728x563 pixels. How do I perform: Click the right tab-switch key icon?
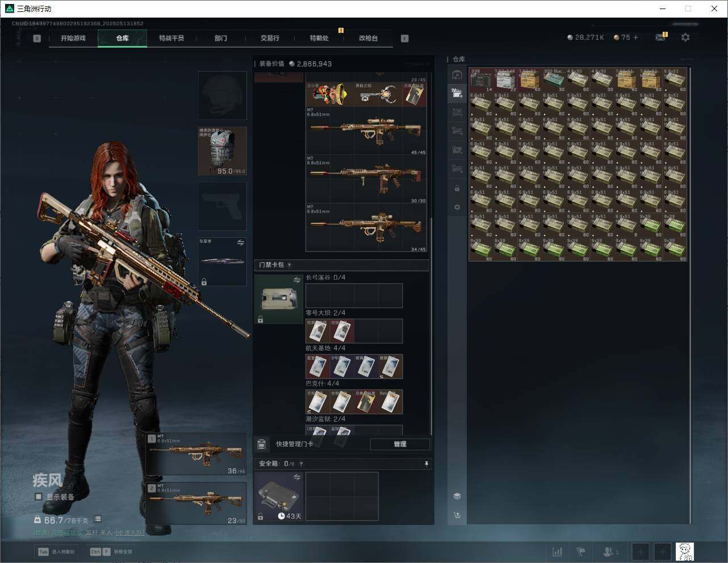tap(404, 39)
